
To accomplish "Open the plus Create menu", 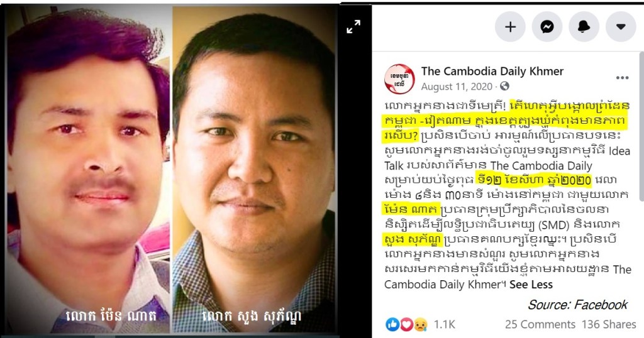I will pyautogui.click(x=510, y=26).
